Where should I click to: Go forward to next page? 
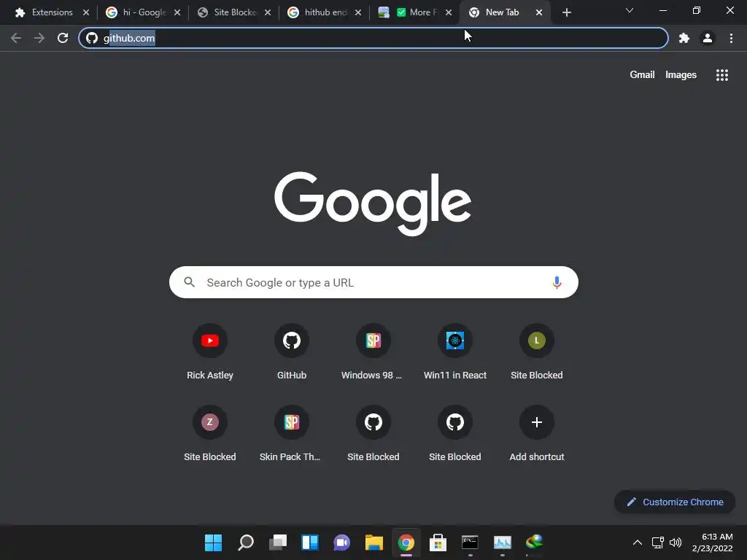[x=39, y=38]
